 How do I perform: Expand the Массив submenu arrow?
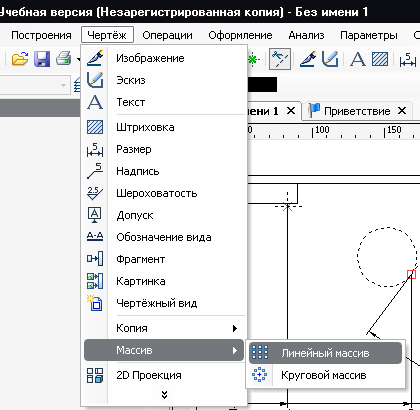(235, 350)
